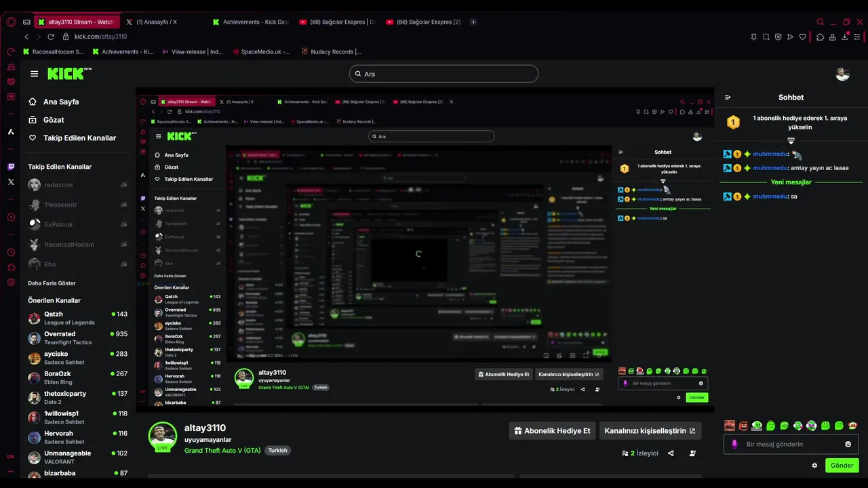Open the Player icon in Opera sidebar
This screenshot has height=488, width=868.
11,218
